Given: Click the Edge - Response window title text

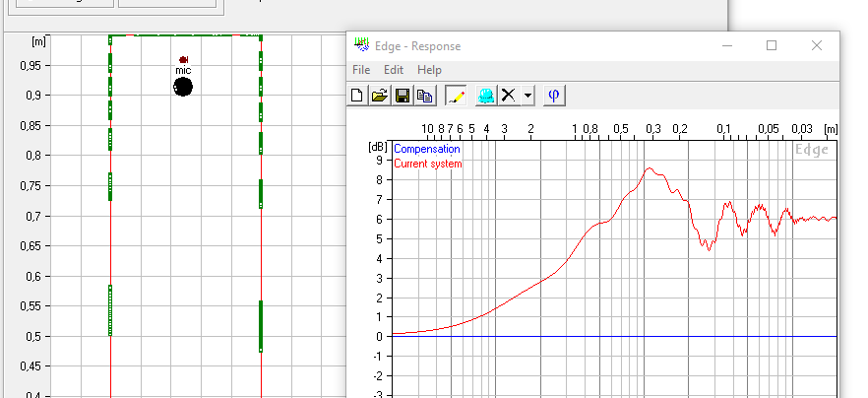Looking at the screenshot, I should click(418, 46).
